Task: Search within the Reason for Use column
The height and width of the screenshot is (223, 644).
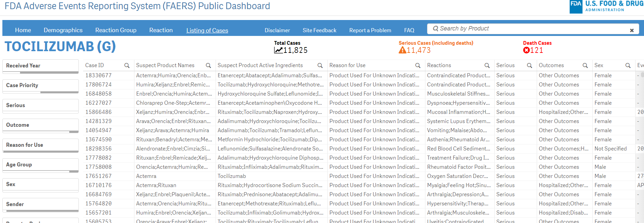Action: tap(418, 65)
